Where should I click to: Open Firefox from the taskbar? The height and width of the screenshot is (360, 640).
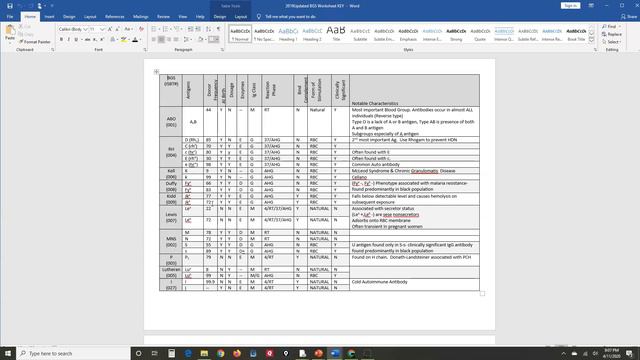tap(237, 353)
